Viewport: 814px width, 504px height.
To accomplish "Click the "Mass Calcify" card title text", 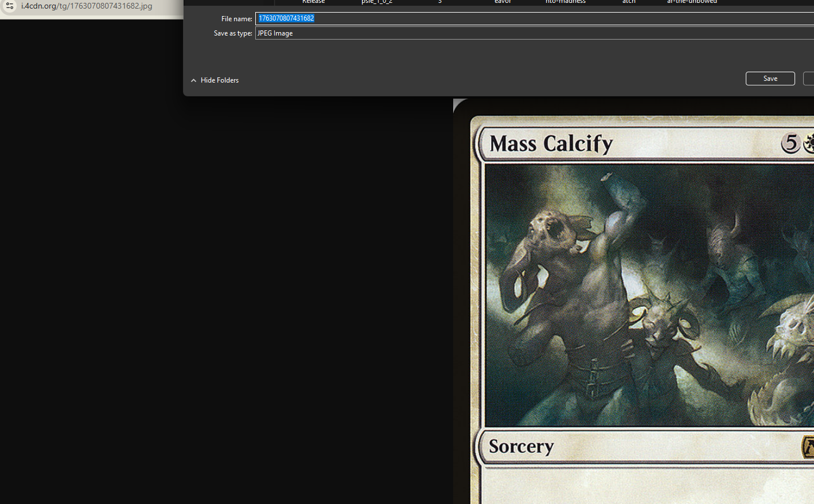I will click(551, 144).
